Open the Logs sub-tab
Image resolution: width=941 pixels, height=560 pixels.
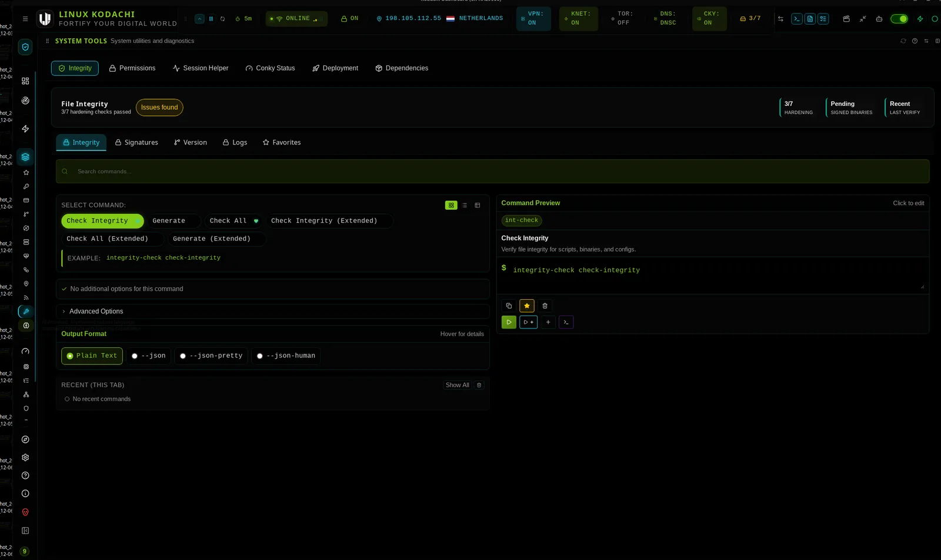pyautogui.click(x=235, y=143)
